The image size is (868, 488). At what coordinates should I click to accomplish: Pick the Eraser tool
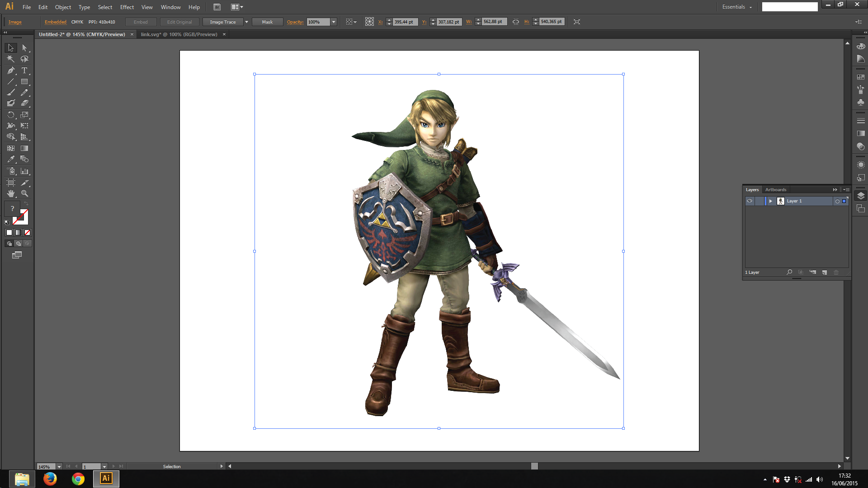(25, 103)
